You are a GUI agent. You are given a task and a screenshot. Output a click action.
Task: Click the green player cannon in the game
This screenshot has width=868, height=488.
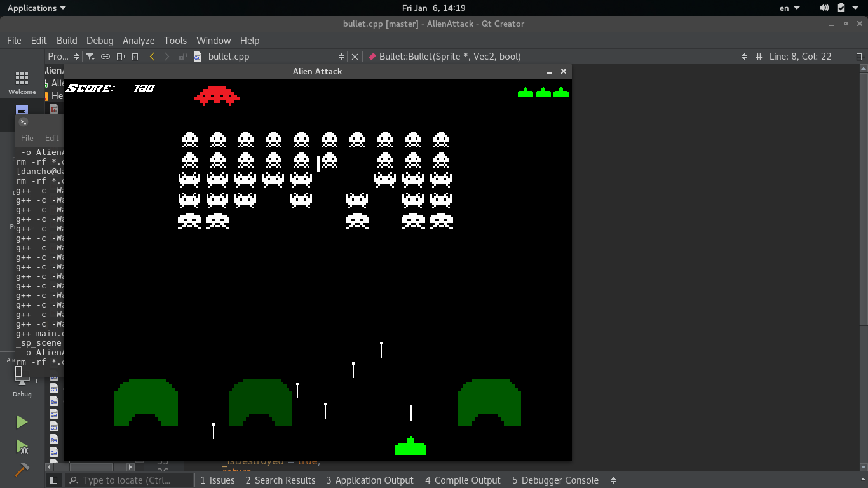coord(410,446)
